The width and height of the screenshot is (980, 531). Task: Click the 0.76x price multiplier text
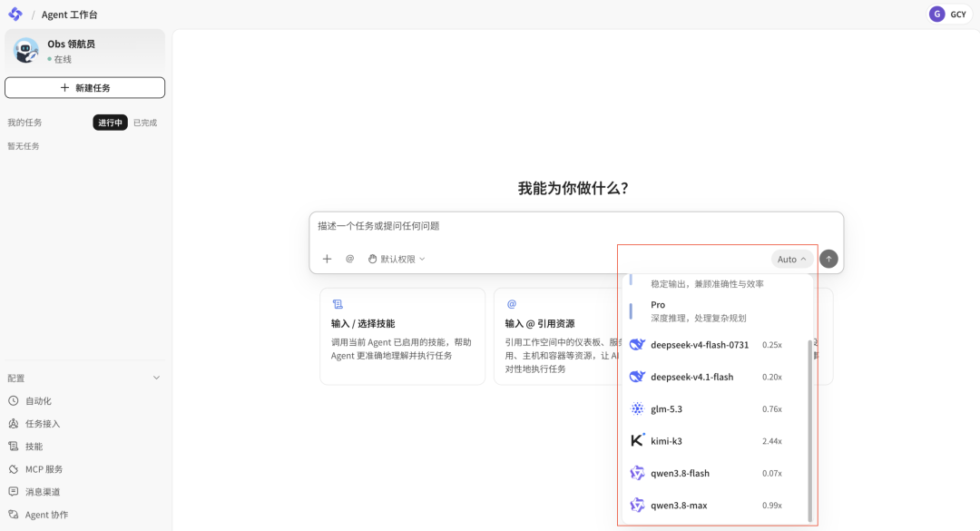coord(772,409)
